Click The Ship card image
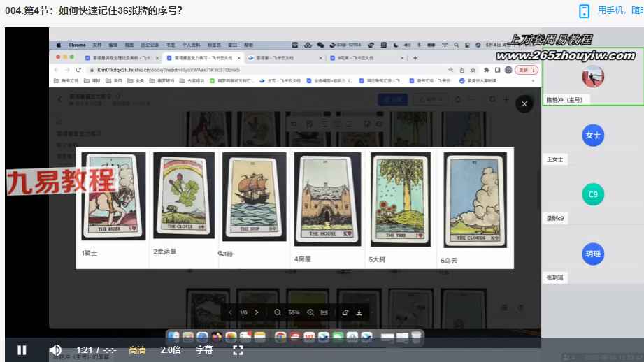 [255, 196]
